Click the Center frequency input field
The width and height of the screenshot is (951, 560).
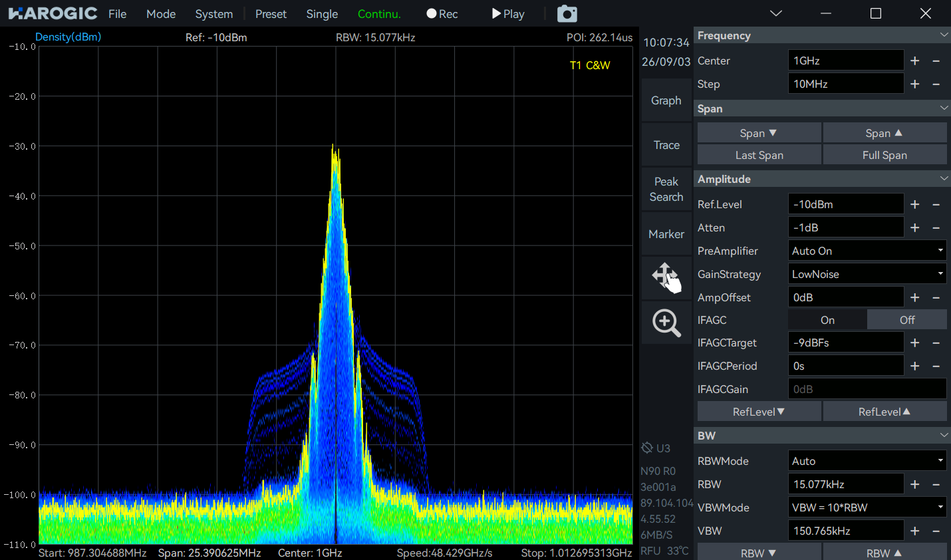pyautogui.click(x=846, y=61)
